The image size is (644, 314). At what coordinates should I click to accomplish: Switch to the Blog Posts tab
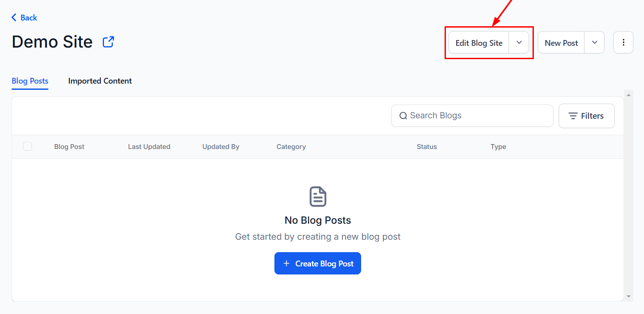(30, 81)
